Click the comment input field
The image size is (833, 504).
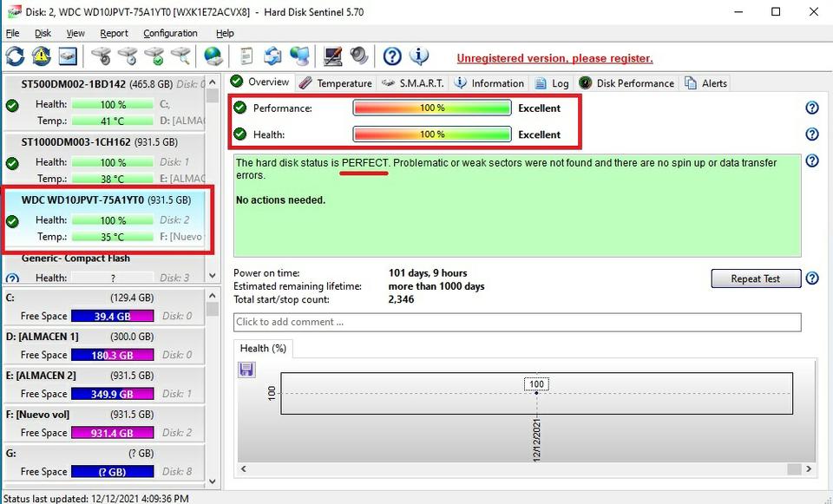click(x=516, y=322)
